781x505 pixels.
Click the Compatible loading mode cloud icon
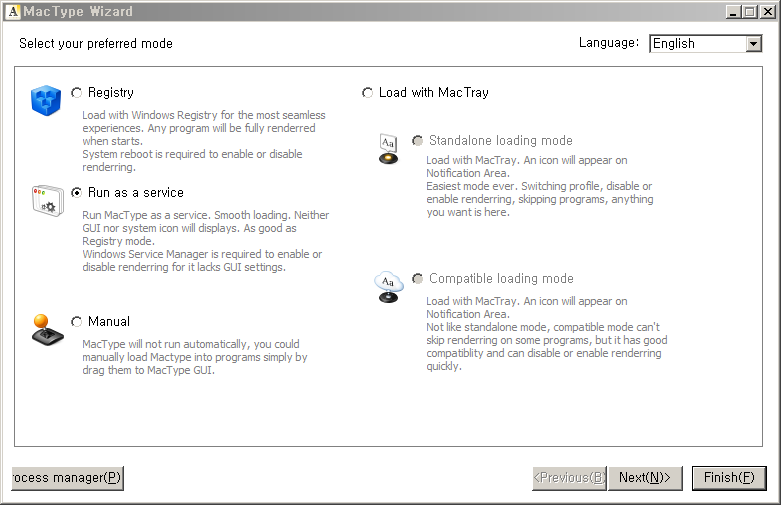coord(388,287)
